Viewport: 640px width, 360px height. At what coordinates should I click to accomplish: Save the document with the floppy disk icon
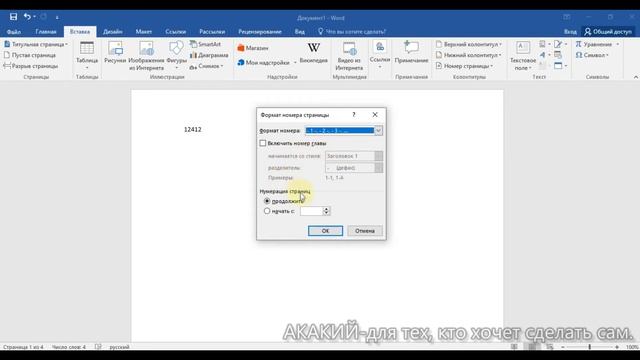tap(13, 17)
